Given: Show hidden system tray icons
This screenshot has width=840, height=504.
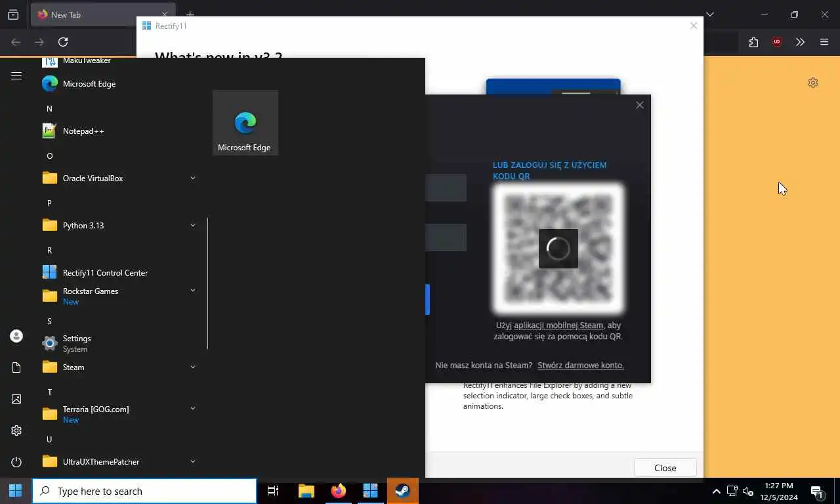Looking at the screenshot, I should 716,491.
